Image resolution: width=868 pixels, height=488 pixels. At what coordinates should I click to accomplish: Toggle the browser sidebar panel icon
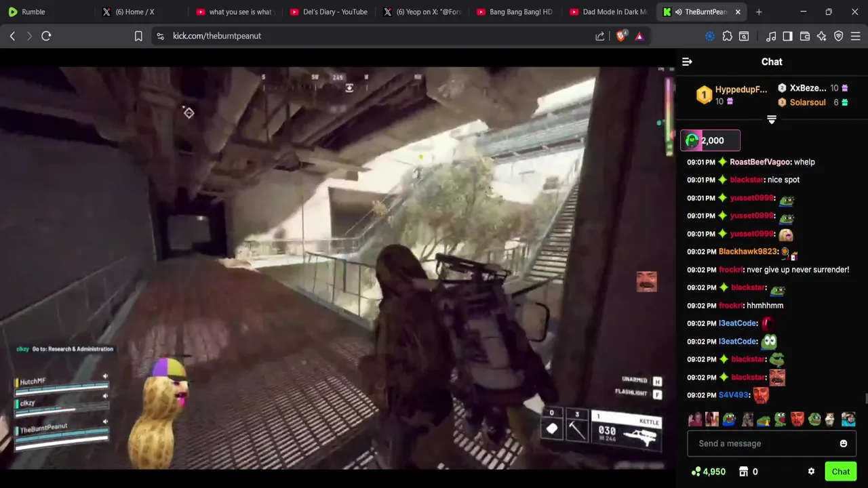[x=788, y=36]
